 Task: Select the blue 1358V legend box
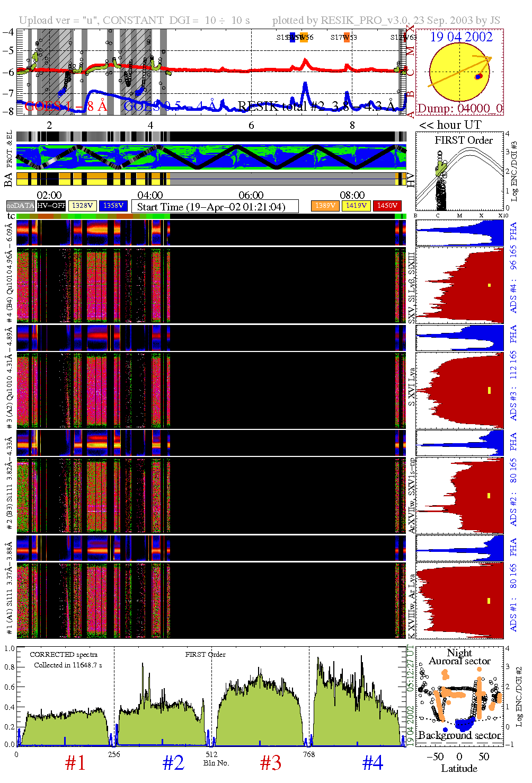point(113,206)
